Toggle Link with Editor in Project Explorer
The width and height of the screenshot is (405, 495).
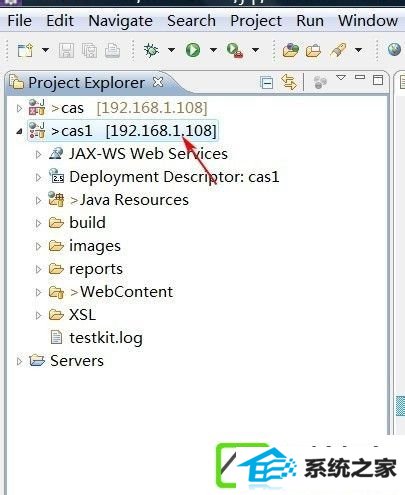(289, 82)
